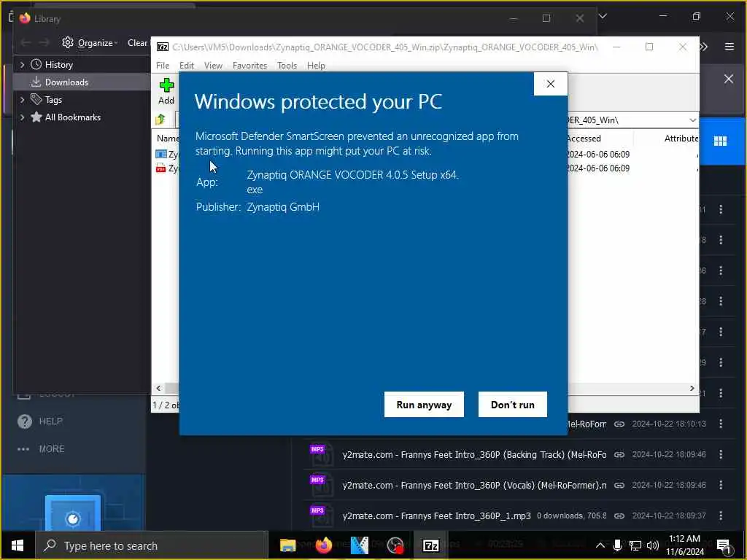The width and height of the screenshot is (747, 560).
Task: Open the Favorites menu in 7-Zip
Action: point(249,65)
